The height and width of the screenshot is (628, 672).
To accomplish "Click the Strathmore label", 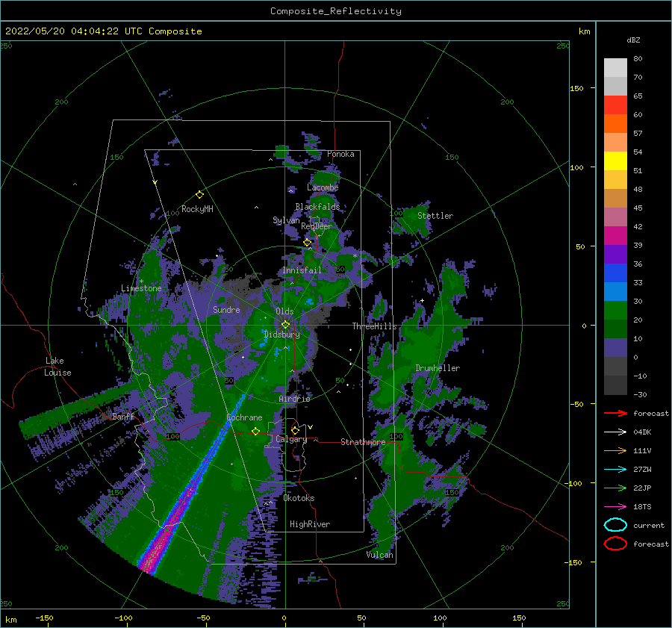I will point(363,442).
